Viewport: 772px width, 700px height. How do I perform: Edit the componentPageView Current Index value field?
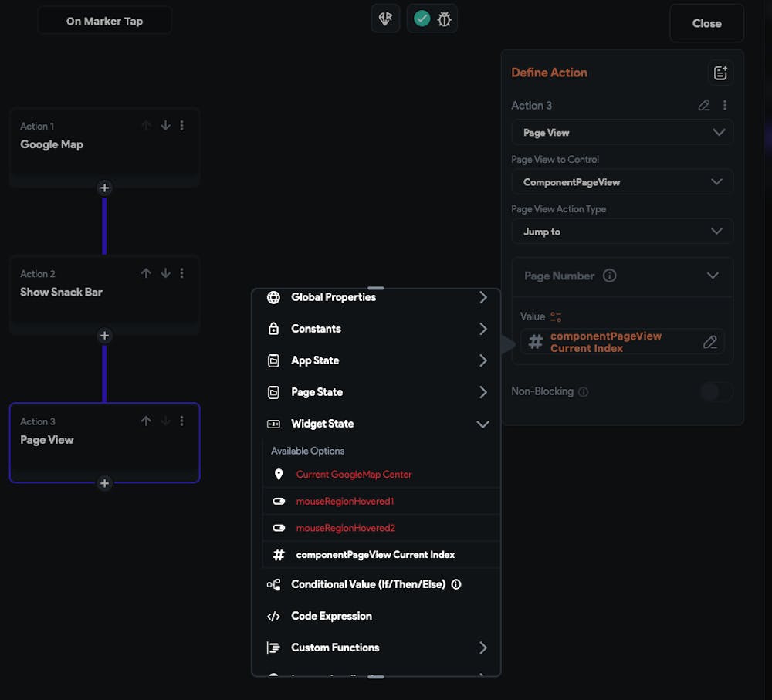pos(709,342)
